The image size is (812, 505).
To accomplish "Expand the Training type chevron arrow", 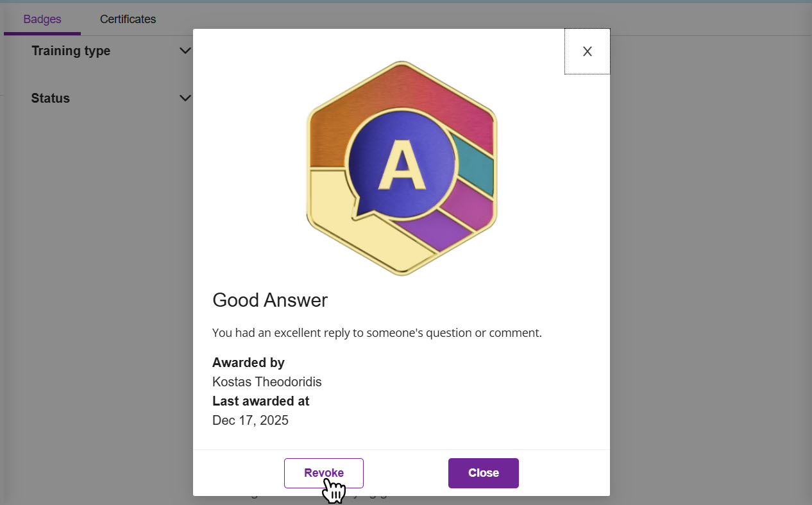I will point(185,51).
